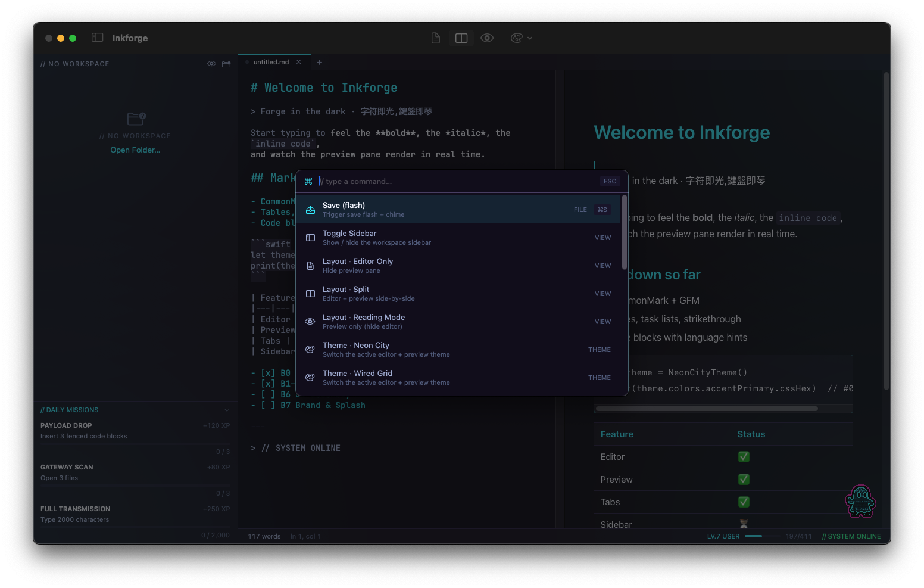Open folder icon in NO WORKSPACE header

pos(226,64)
